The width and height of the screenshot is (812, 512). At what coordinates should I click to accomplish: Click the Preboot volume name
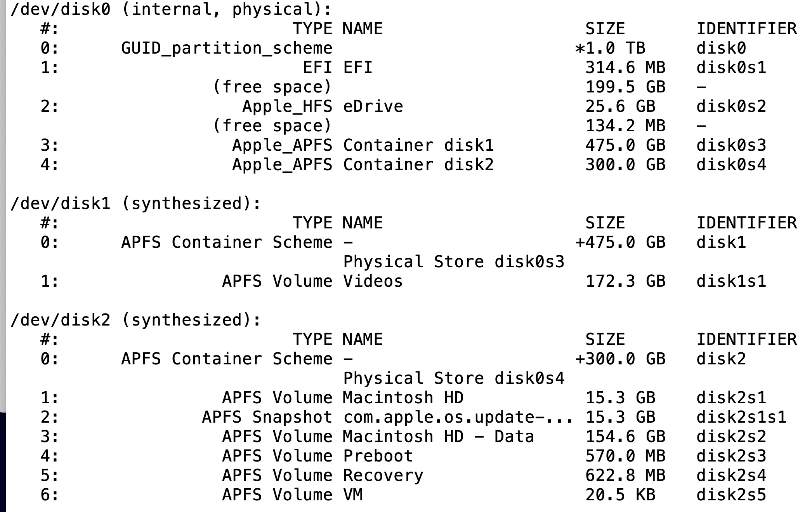[378, 456]
